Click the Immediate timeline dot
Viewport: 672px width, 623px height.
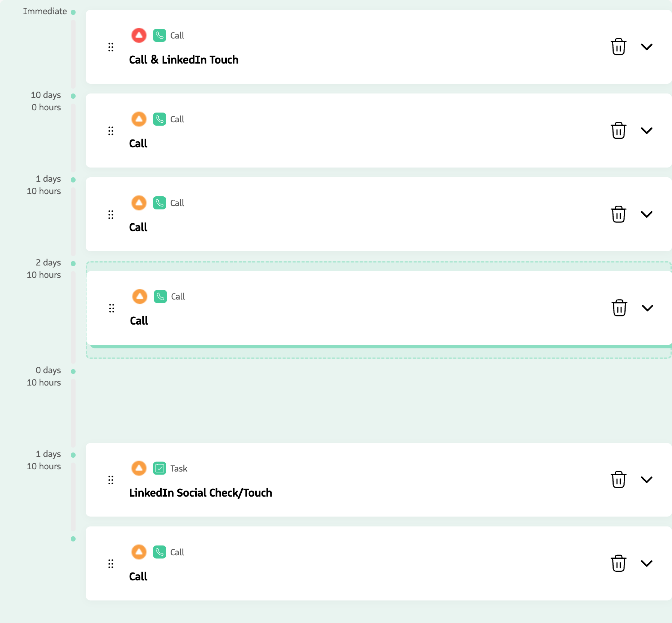pos(73,12)
